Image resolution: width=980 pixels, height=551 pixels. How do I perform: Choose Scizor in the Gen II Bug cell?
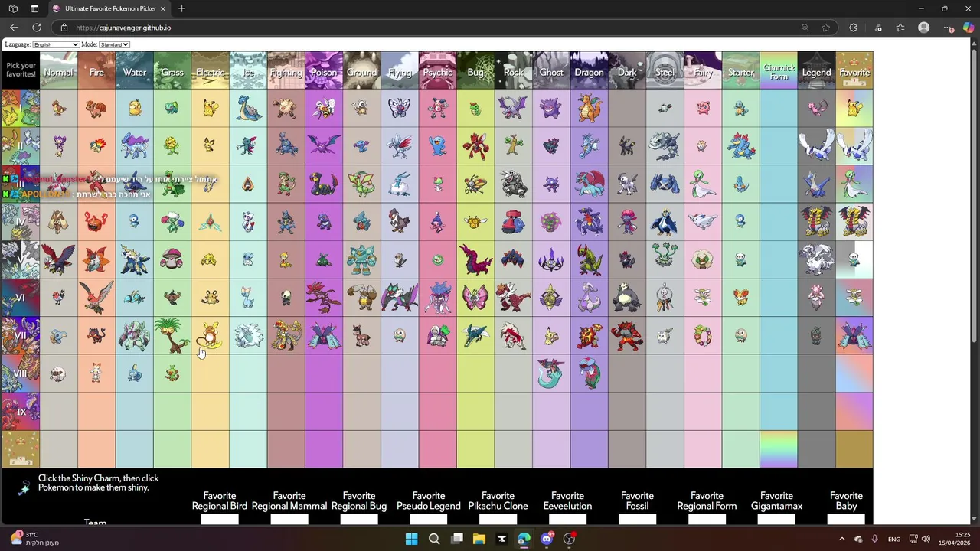[x=475, y=145]
